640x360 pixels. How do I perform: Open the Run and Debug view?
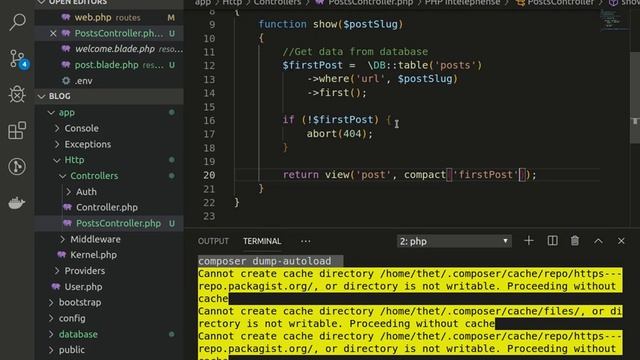pyautogui.click(x=17, y=94)
